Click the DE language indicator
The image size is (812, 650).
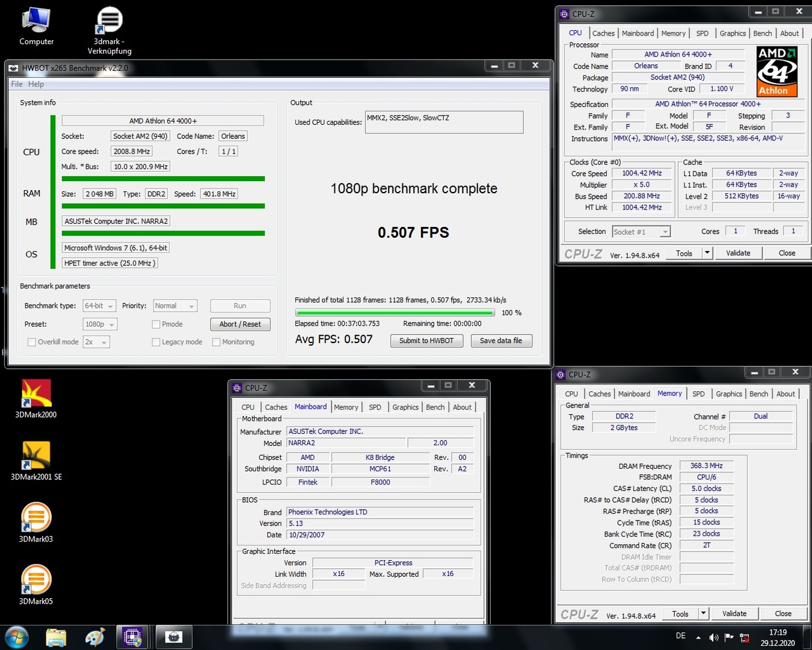point(681,636)
